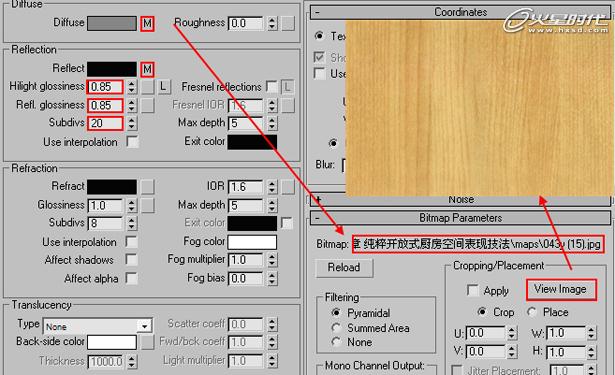Click the Refl. glossiness value field

pos(106,105)
